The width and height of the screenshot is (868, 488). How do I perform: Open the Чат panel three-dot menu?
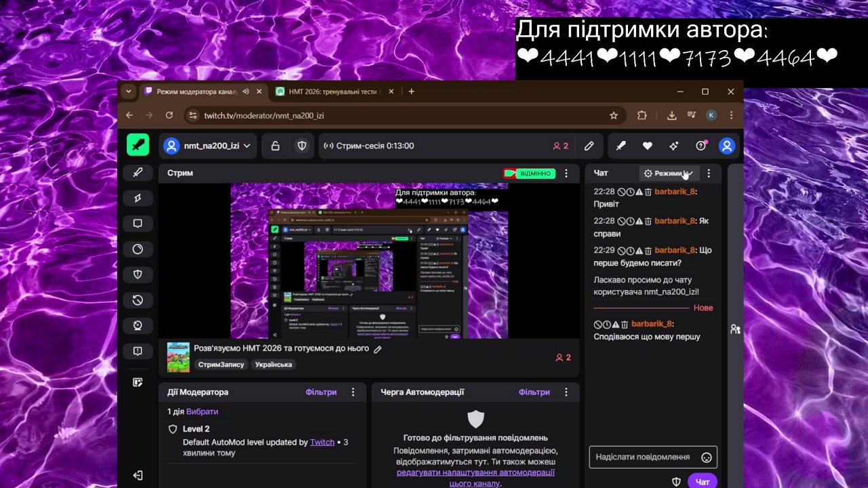[709, 174]
